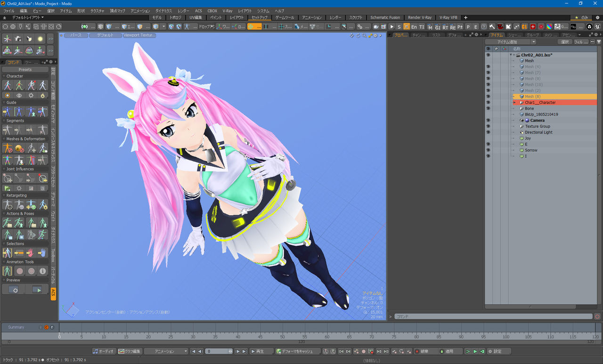603x364 pixels.
Task: Expand the Char1__Character tree item
Action: (x=514, y=103)
